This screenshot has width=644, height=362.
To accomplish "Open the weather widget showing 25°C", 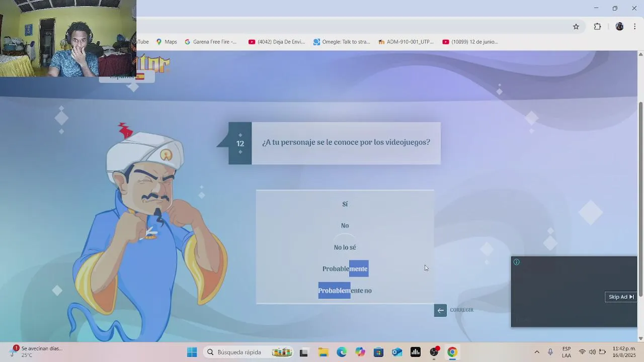I will pyautogui.click(x=36, y=352).
